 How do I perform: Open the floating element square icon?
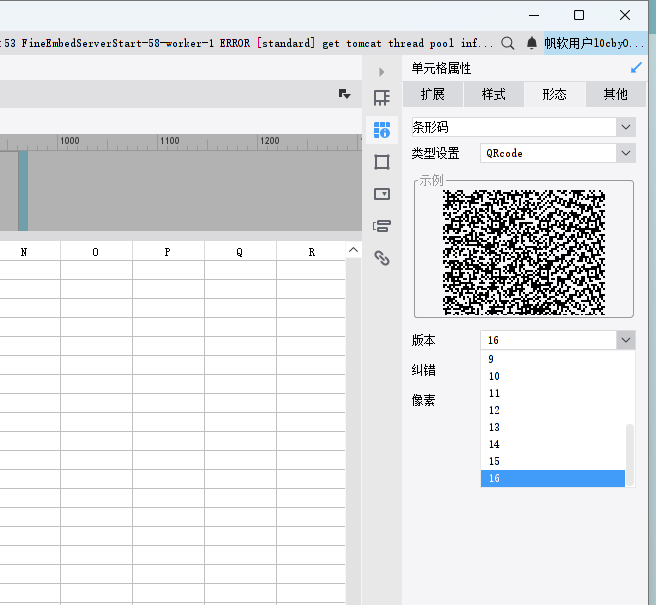pos(382,162)
